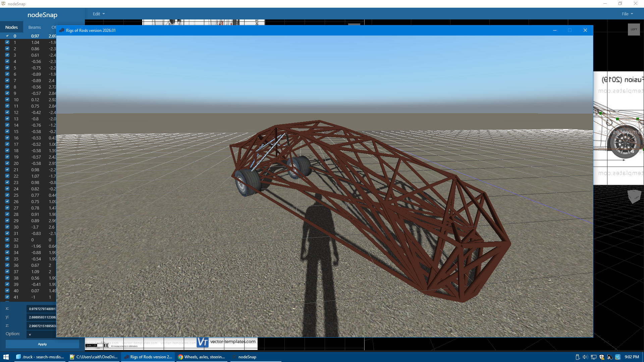Screen dimensions: 644x362
Task: Click the network tray icon
Action: [x=594, y=357]
